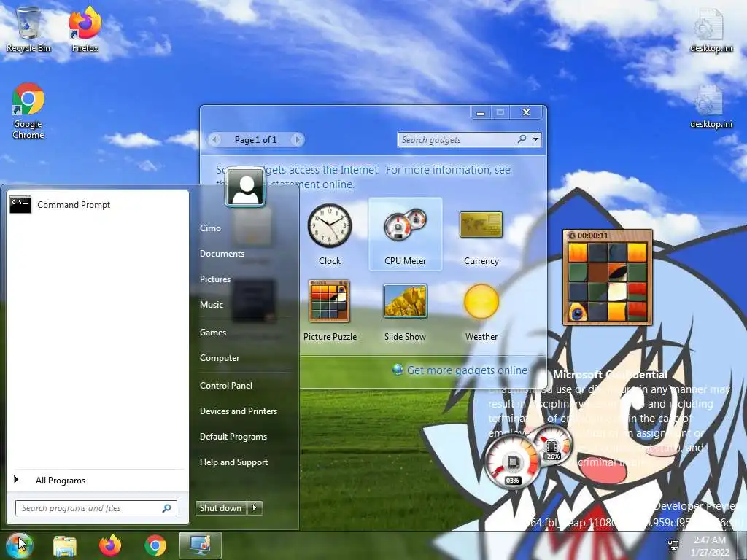747x560 pixels.
Task: Open File Explorer from the taskbar
Action: [x=65, y=545]
